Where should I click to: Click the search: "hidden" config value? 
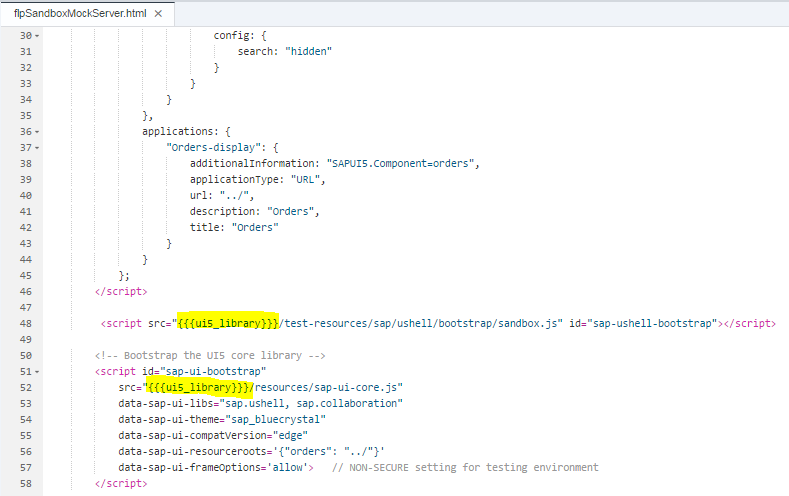(285, 51)
